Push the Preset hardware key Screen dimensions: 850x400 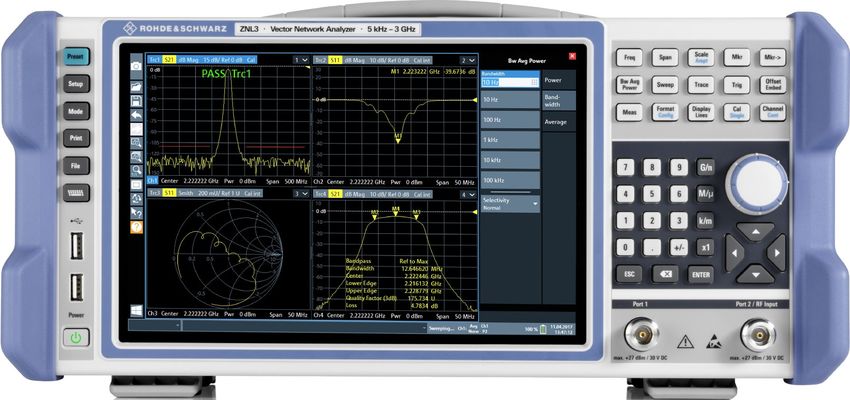[x=76, y=56]
